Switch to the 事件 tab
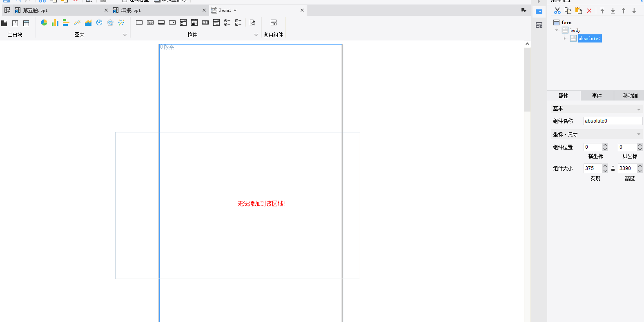 click(x=597, y=96)
